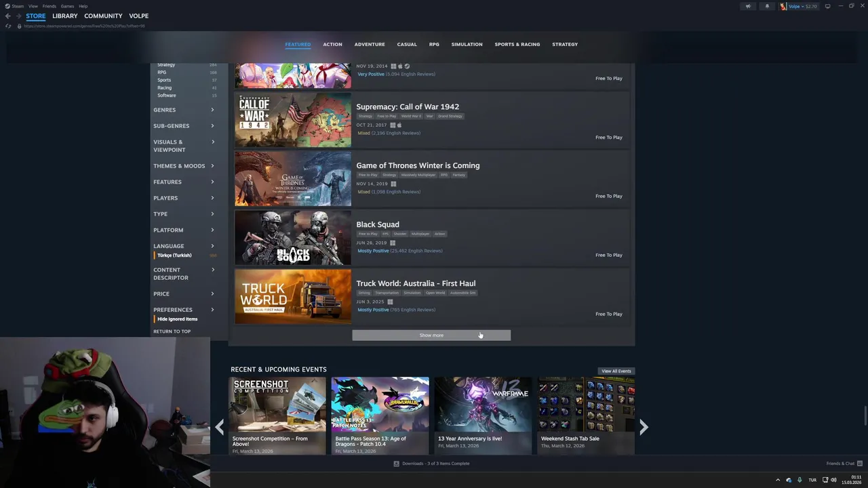This screenshot has height=488, width=868.
Task: Select the SIMULATION genre tab
Action: click(467, 44)
